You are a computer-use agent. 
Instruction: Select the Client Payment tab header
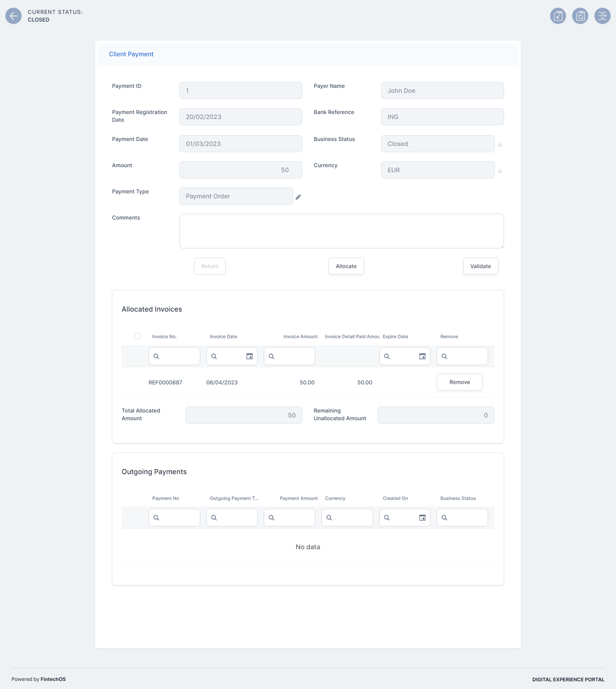click(131, 54)
